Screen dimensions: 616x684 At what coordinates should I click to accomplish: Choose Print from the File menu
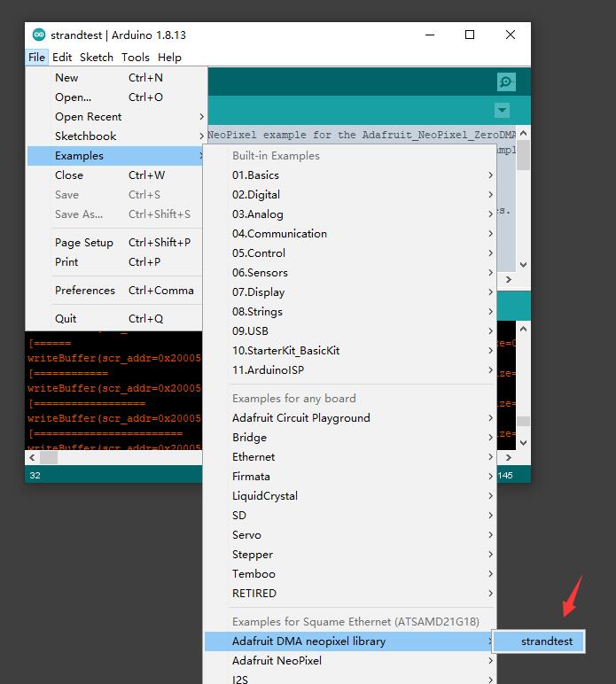click(x=114, y=262)
